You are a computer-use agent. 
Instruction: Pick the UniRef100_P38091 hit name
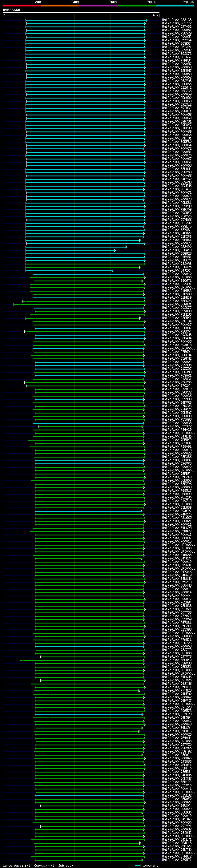177,447
